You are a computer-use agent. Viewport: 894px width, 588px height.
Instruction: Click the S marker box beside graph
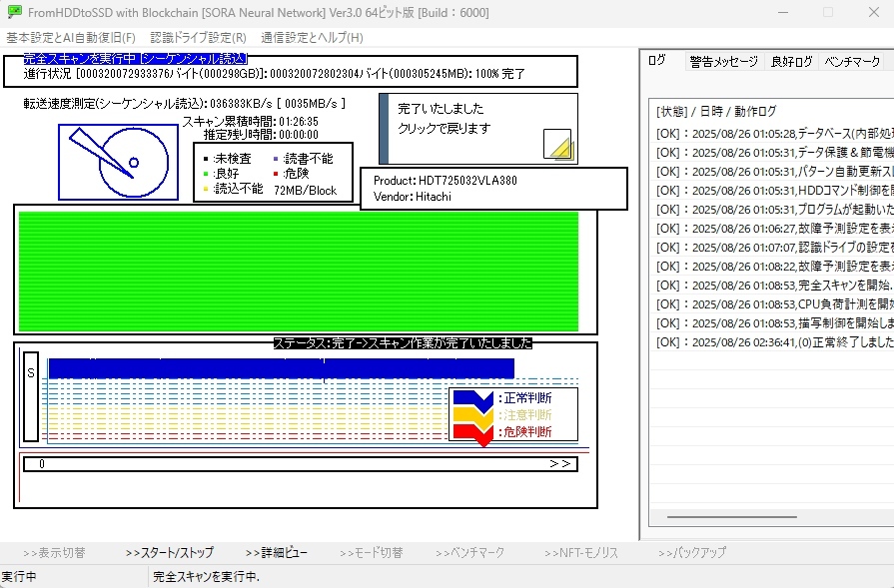pyautogui.click(x=31, y=396)
